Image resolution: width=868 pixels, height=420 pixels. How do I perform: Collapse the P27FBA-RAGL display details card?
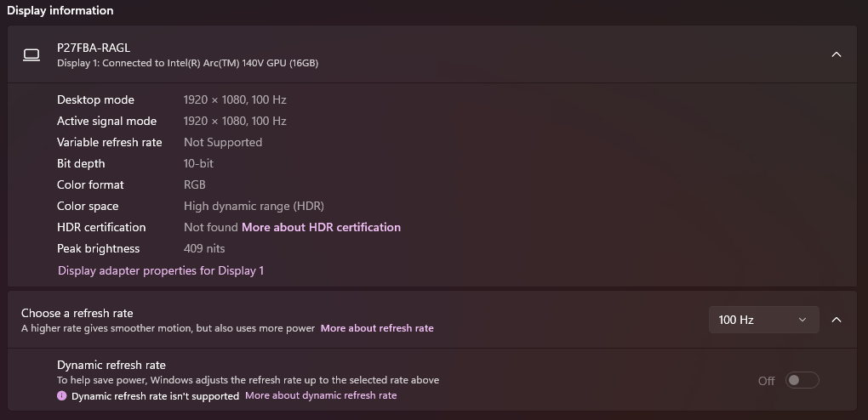point(836,54)
